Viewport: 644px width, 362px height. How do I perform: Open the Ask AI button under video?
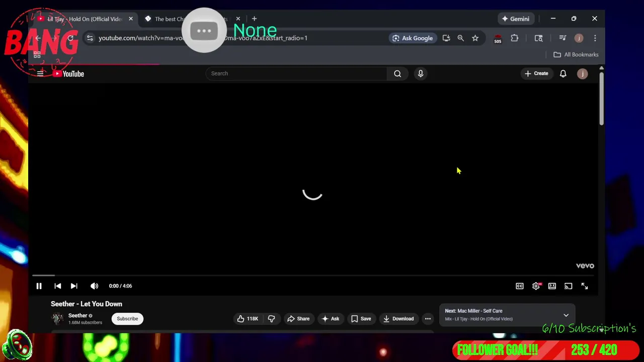(x=331, y=319)
